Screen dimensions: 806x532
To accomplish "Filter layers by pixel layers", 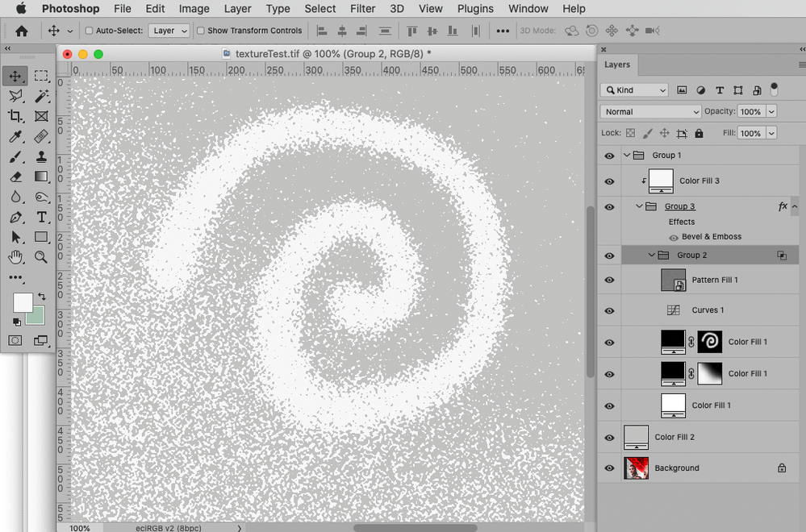I will 682,90.
